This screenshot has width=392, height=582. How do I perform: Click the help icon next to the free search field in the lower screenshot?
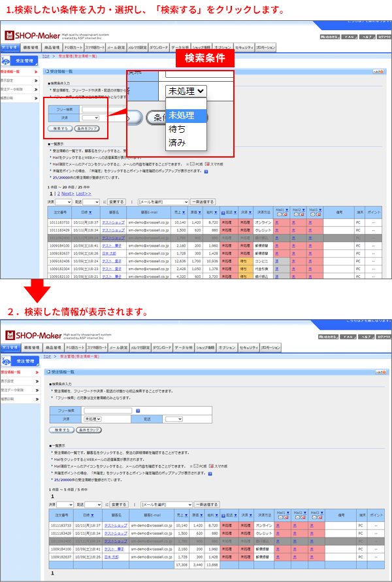click(x=139, y=411)
